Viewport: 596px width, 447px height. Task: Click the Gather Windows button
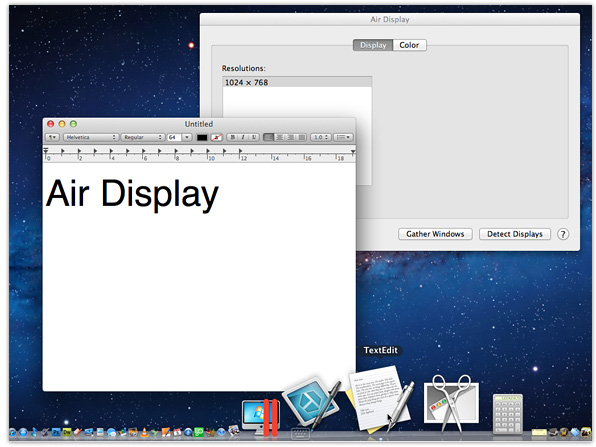pos(435,234)
